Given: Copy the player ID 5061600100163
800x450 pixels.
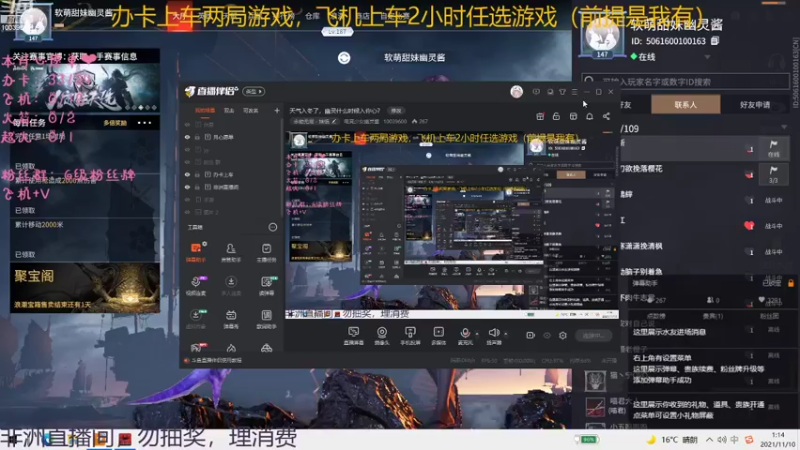Looking at the screenshot, I should 715,41.
